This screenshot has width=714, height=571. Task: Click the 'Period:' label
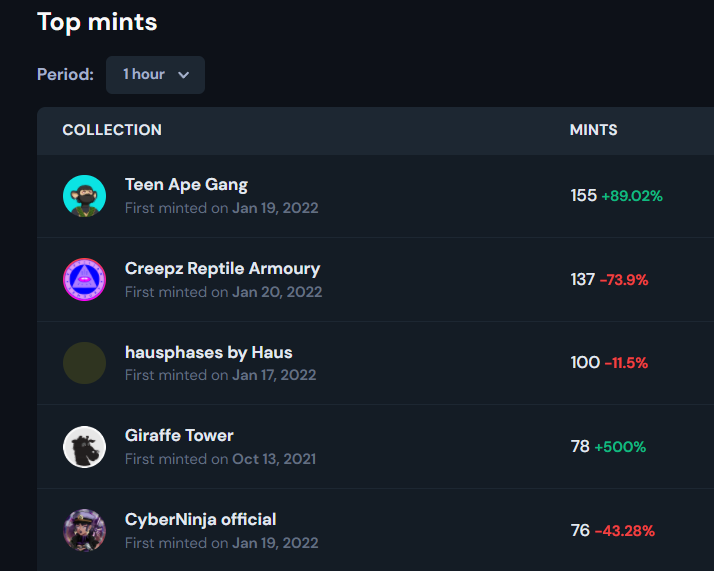[66, 75]
